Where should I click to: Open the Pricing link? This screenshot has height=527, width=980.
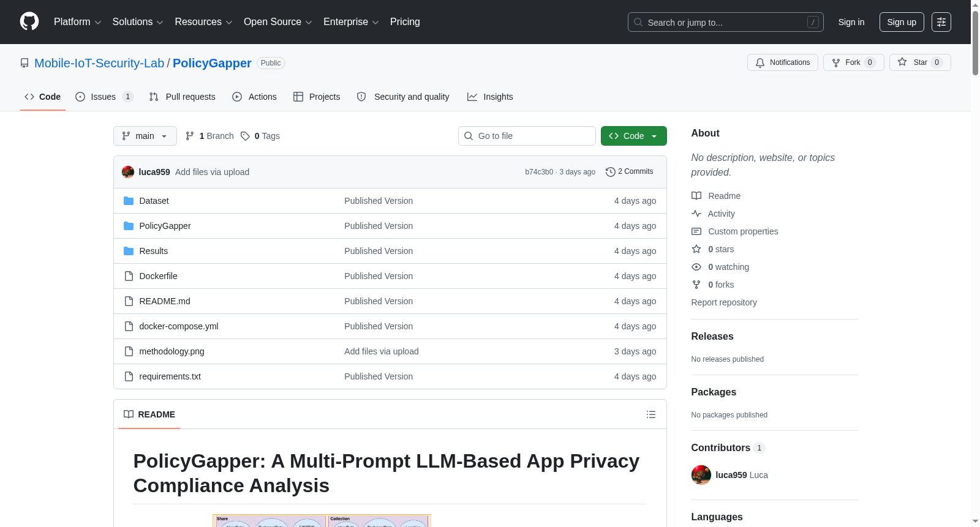(405, 22)
